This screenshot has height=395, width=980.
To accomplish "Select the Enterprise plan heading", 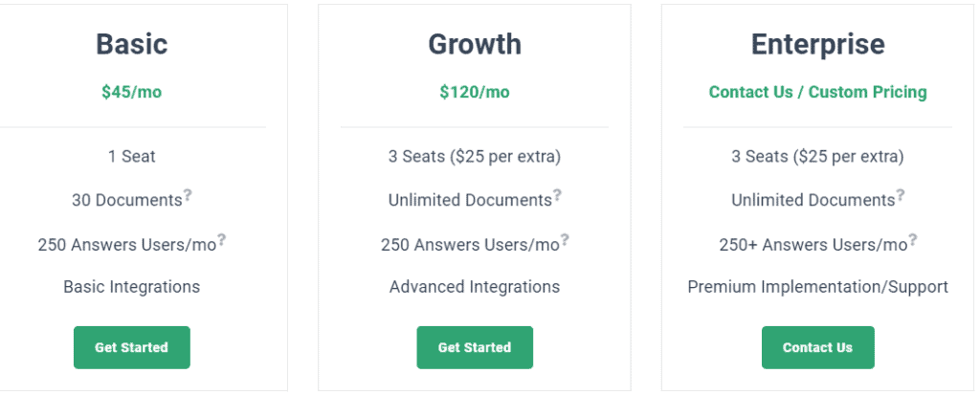I will pos(817,44).
